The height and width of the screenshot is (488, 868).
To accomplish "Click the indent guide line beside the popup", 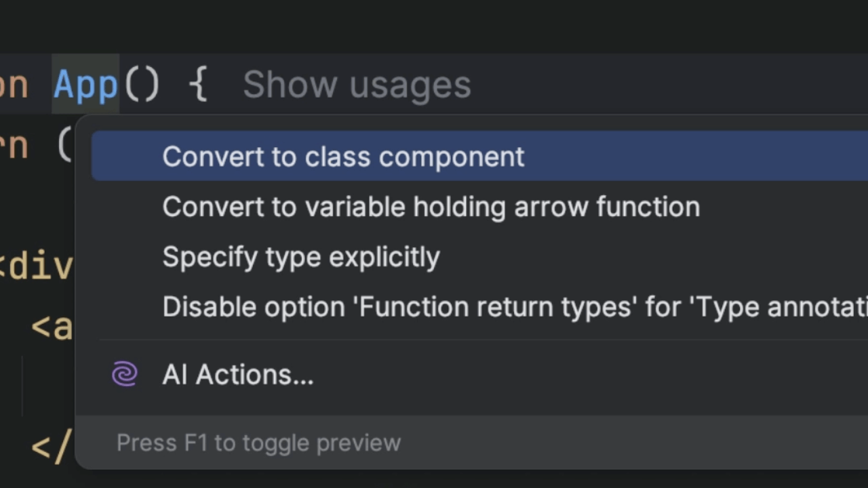I will (22, 386).
